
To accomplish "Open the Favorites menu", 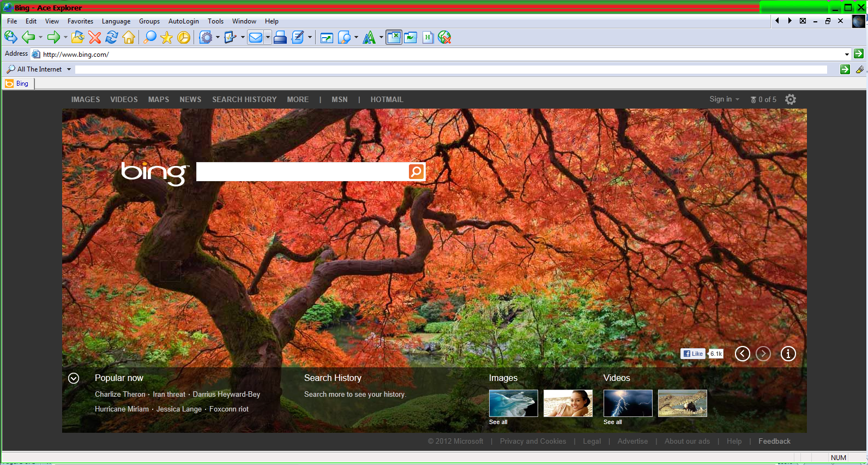I will pos(80,21).
